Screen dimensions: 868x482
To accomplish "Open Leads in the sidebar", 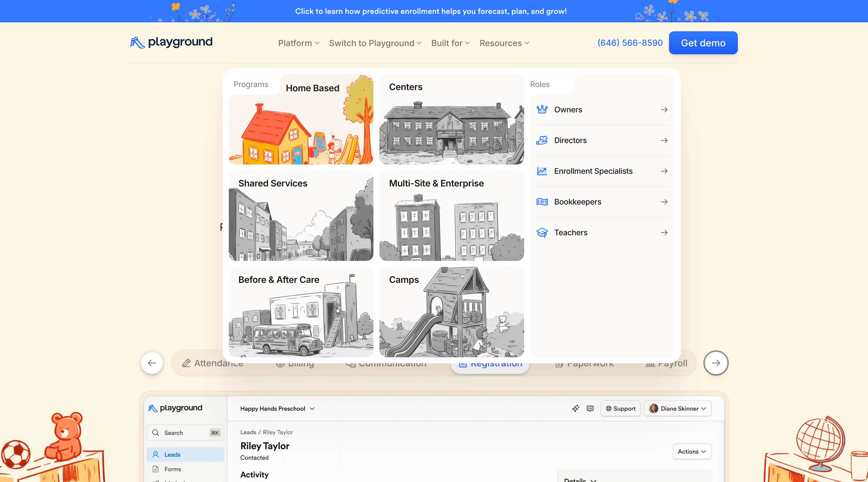I will 185,454.
